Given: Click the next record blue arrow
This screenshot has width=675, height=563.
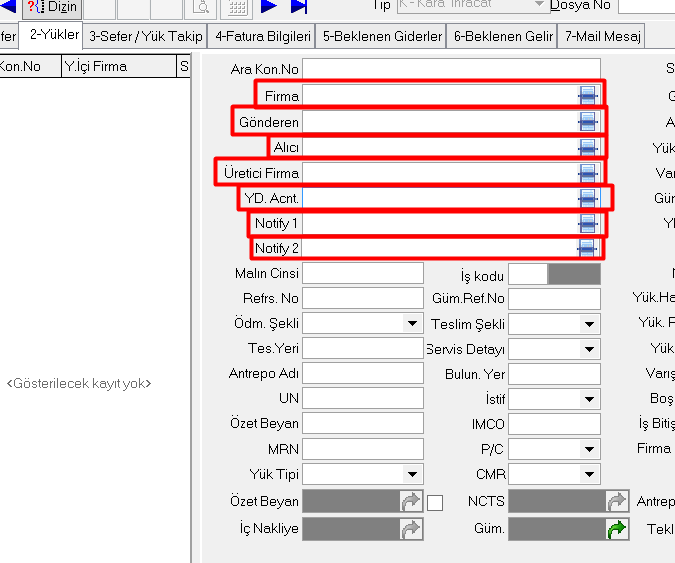Looking at the screenshot, I should (269, 6).
